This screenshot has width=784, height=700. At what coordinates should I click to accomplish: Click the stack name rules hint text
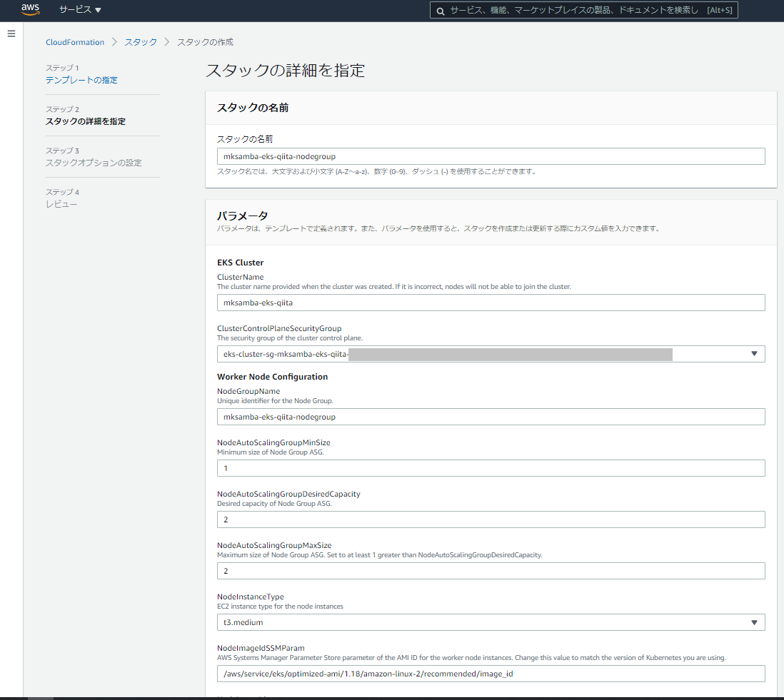point(377,171)
